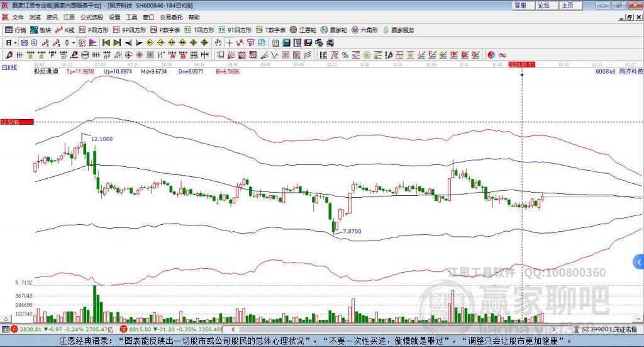Expand the candlestick style dropdown arrow
The image size is (644, 347).
(x=74, y=43)
